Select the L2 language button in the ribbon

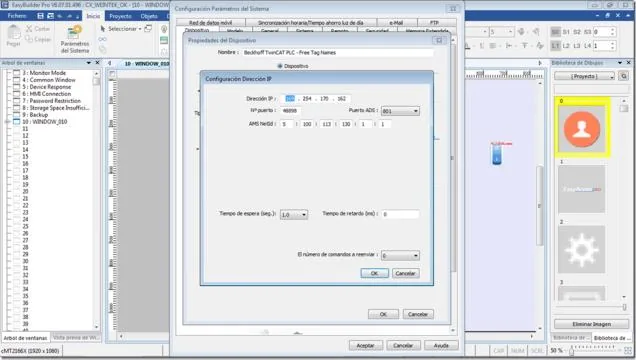point(566,46)
